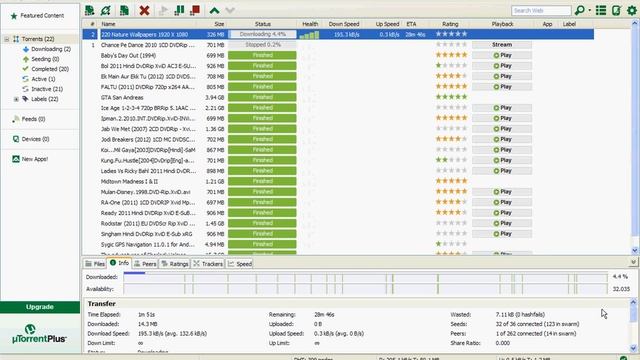Screen dimensions: 640x360
Task: Select Sygic GPS Navigation torrent row
Action: [x=338, y=244]
